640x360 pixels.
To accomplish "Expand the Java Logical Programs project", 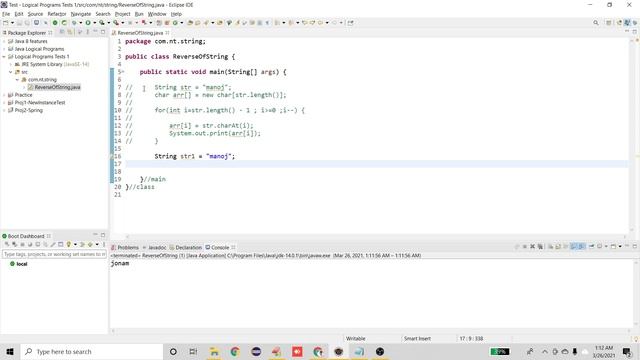I will click(4, 49).
